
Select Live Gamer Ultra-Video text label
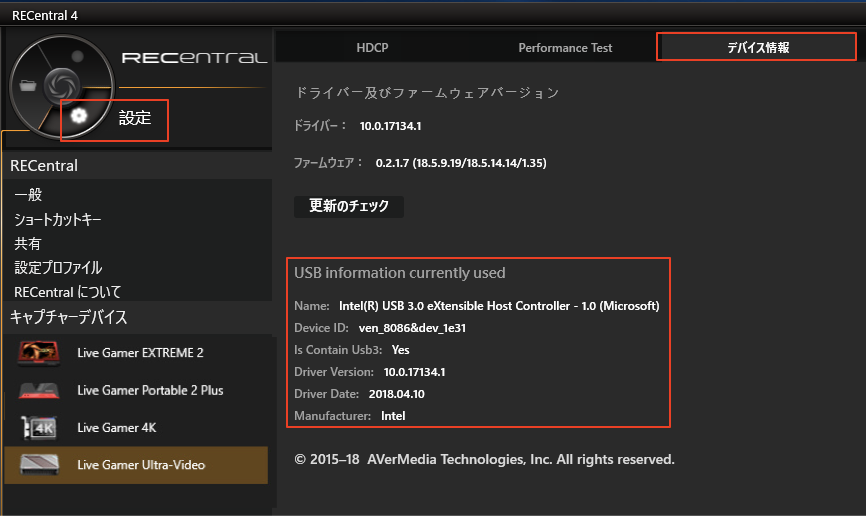click(x=141, y=465)
